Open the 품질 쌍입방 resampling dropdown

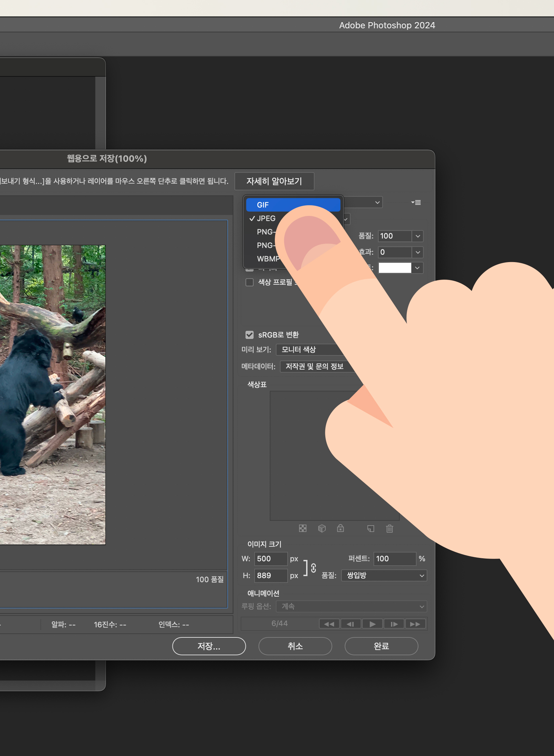(x=384, y=575)
